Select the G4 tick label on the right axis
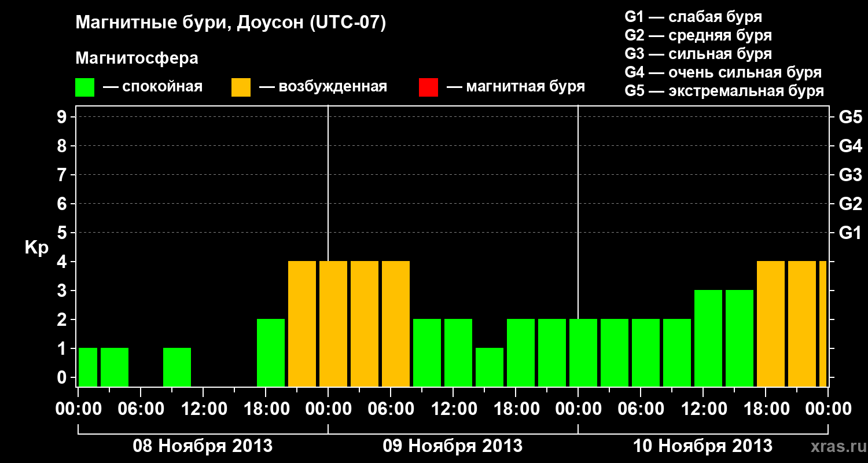The width and height of the screenshot is (868, 463). click(850, 146)
